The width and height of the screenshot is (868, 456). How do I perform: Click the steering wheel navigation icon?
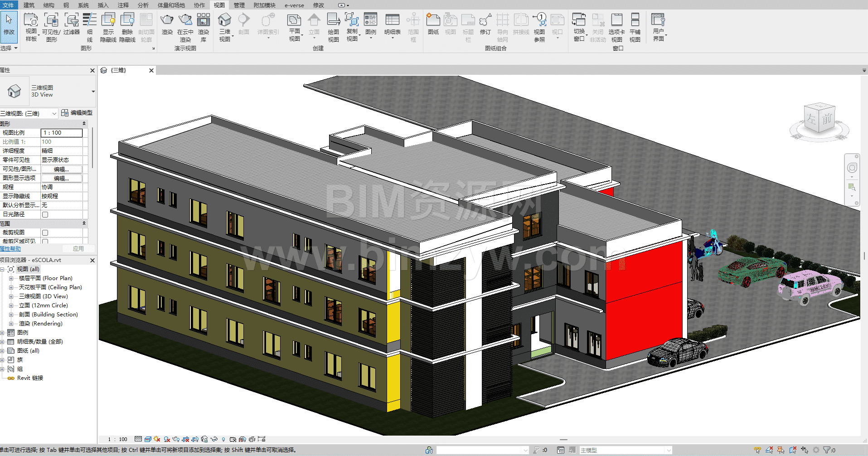[852, 168]
